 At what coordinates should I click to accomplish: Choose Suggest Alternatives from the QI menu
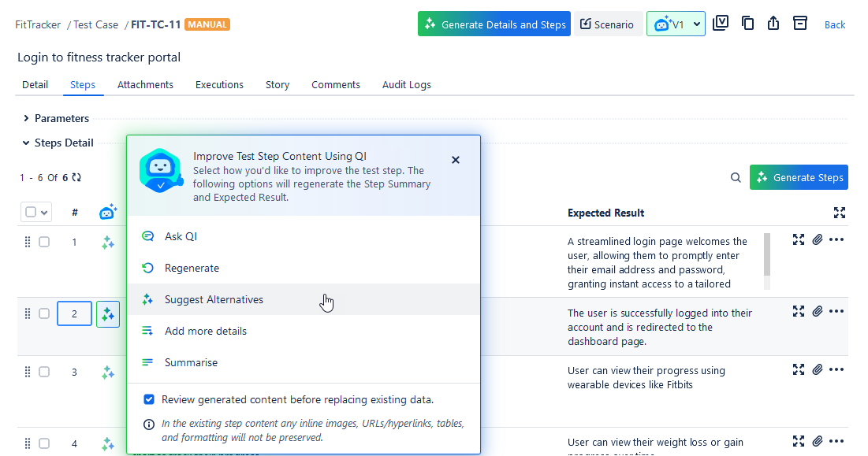pos(214,300)
